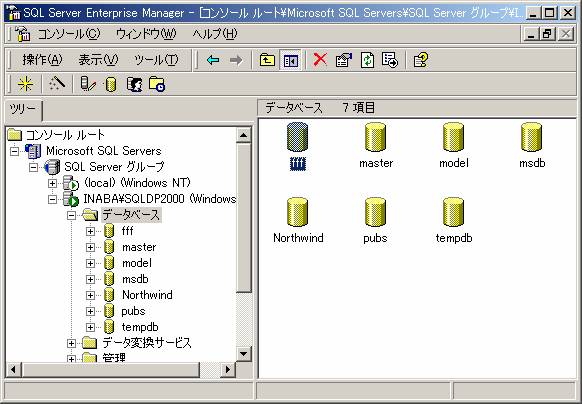582x404 pixels.
Task: Expand the fff database in tree
Action: [90, 231]
